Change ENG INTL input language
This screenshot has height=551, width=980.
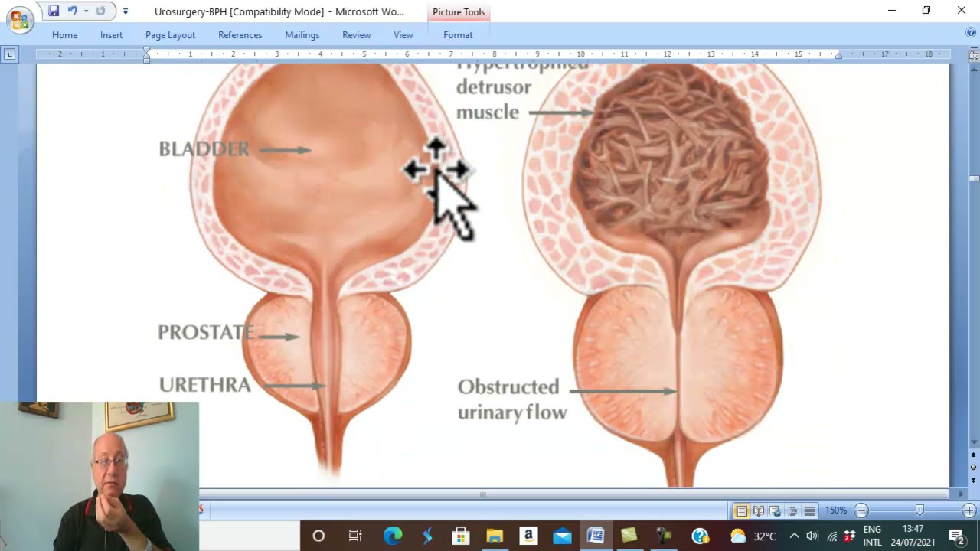tap(873, 536)
